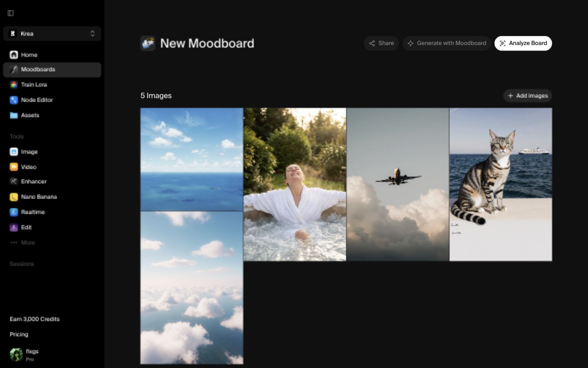Open the aerial clouds image thumbnail
This screenshot has width=588, height=368.
(x=192, y=288)
